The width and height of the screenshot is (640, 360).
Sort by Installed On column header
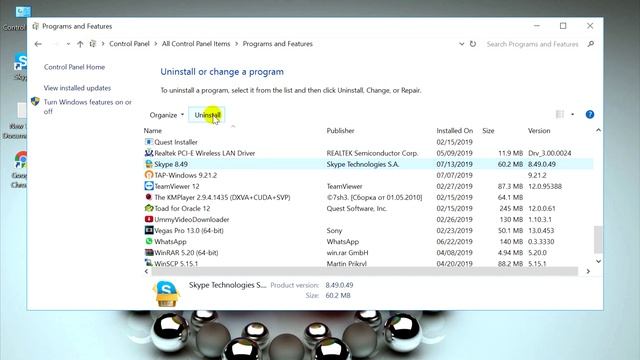click(x=455, y=131)
